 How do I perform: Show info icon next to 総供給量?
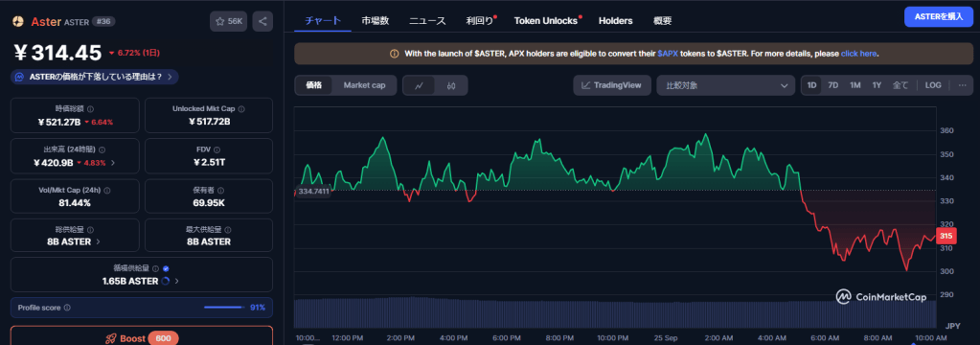click(91, 230)
